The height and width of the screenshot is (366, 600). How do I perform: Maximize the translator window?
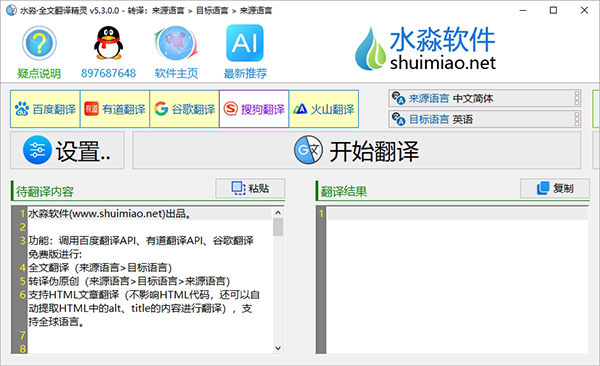coord(553,10)
